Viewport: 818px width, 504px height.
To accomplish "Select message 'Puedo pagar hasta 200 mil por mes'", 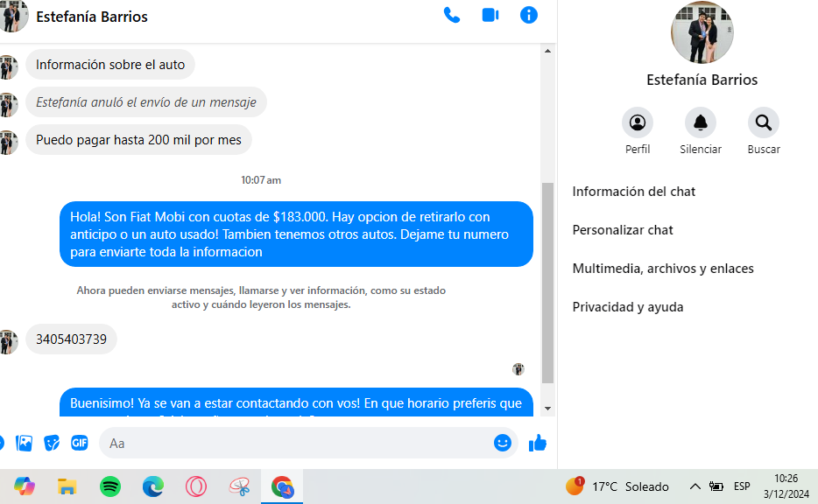I will (138, 140).
